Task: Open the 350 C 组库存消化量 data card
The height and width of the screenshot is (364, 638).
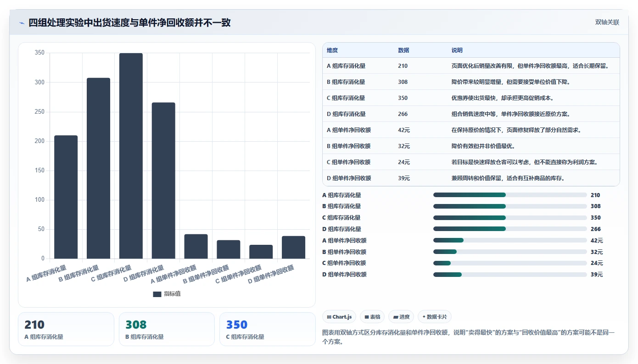Action: (268, 329)
